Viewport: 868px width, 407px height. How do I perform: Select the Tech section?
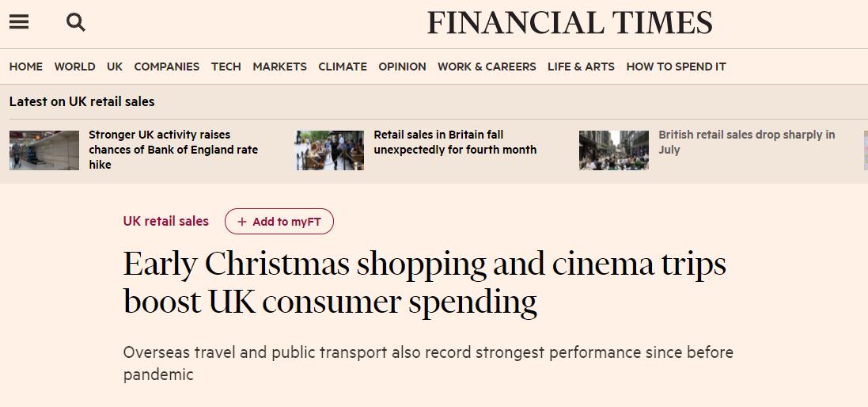click(226, 67)
